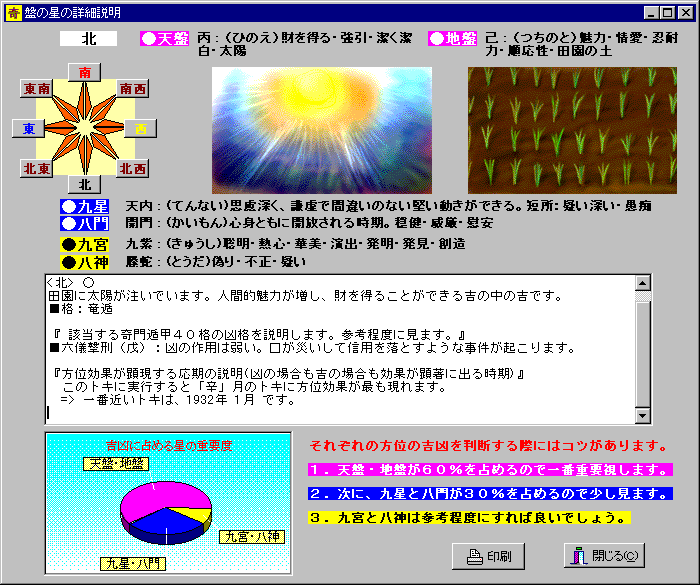This screenshot has width=700, height=585.
Task: Click the 螣蛇 (とうだ) description line
Action: point(216,262)
